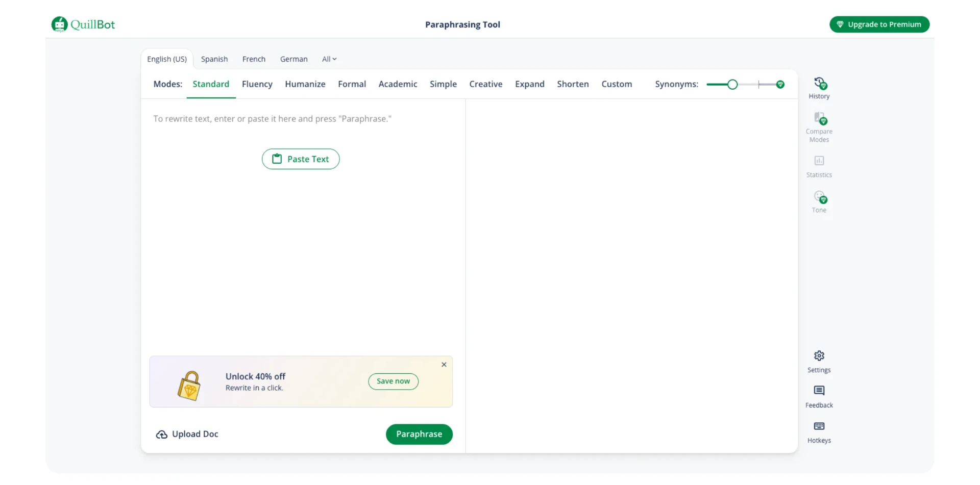Click 'Rewrite in a click.' text
Image resolution: width=980 pixels, height=485 pixels.
point(254,388)
